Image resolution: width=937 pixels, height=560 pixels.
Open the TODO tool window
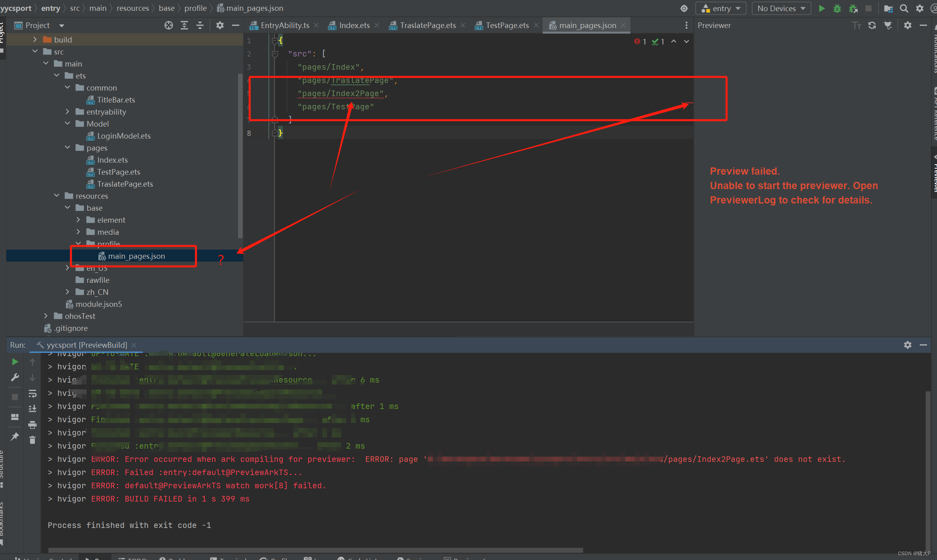(133, 558)
